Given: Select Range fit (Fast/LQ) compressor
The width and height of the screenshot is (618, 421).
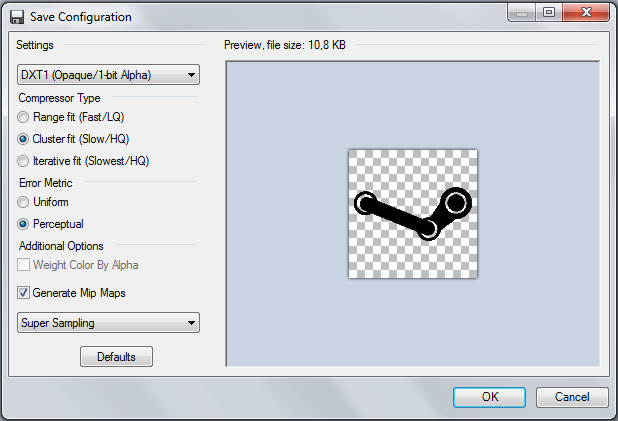Looking at the screenshot, I should 24,117.
